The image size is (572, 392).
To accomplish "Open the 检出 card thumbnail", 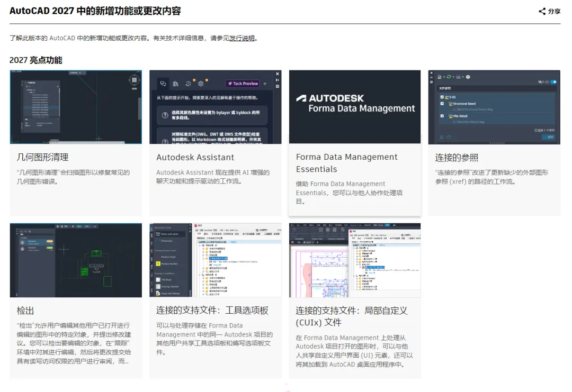I will pyautogui.click(x=76, y=260).
